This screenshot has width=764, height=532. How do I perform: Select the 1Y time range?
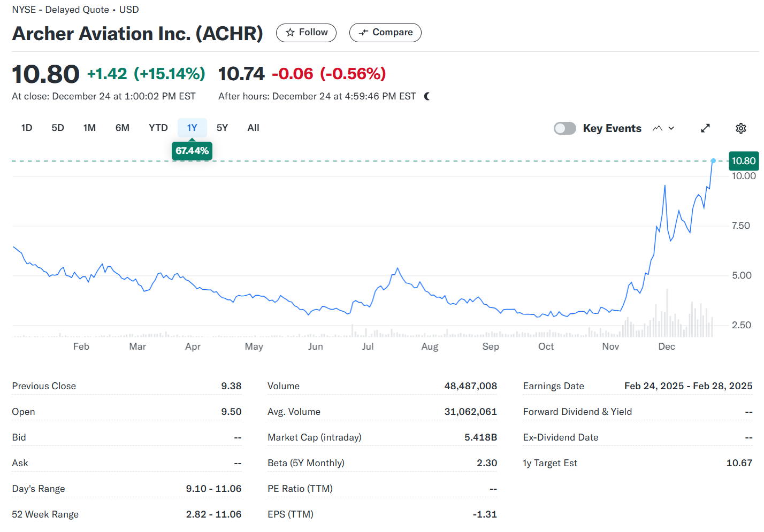click(x=192, y=128)
